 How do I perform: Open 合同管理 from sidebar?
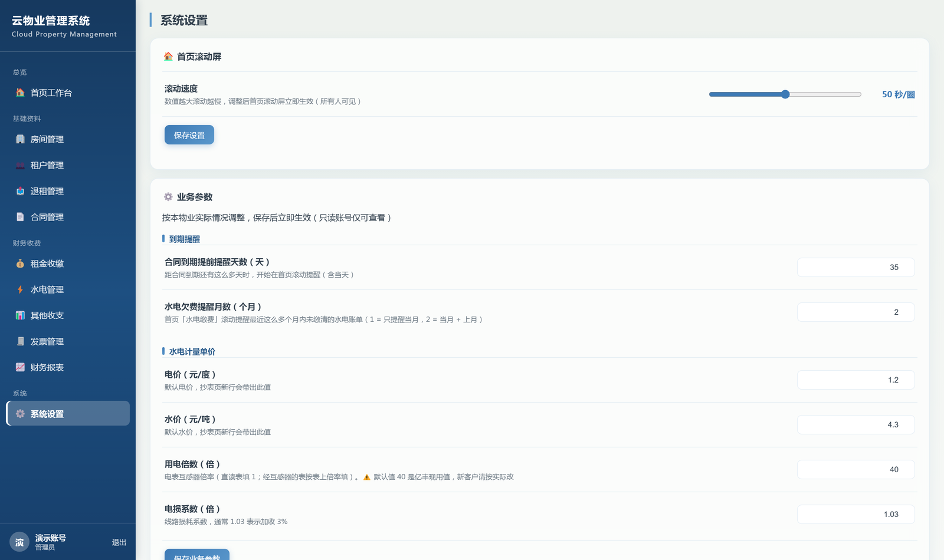coord(68,217)
